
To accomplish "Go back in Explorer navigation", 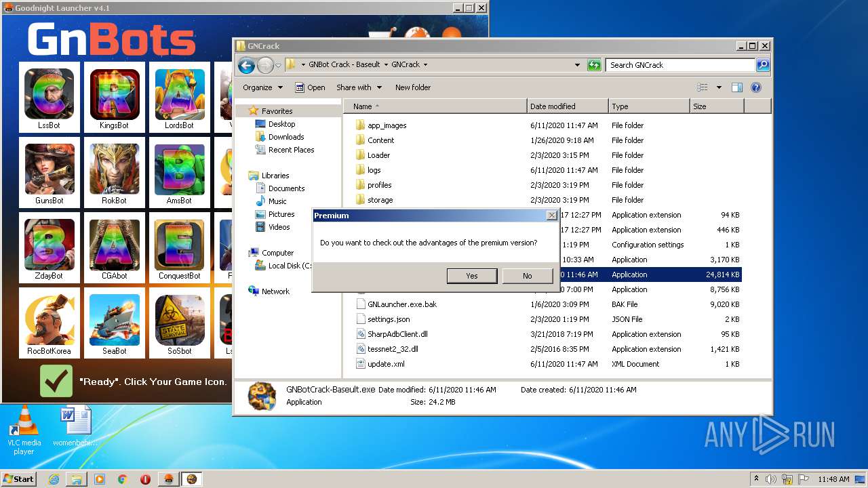I will [247, 65].
